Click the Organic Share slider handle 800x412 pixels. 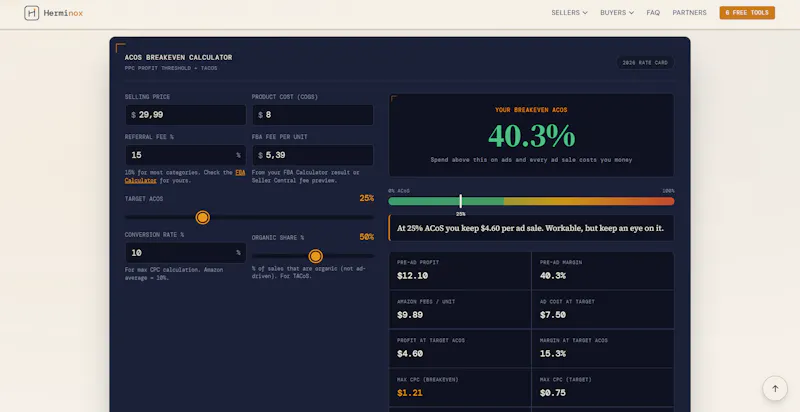point(316,256)
